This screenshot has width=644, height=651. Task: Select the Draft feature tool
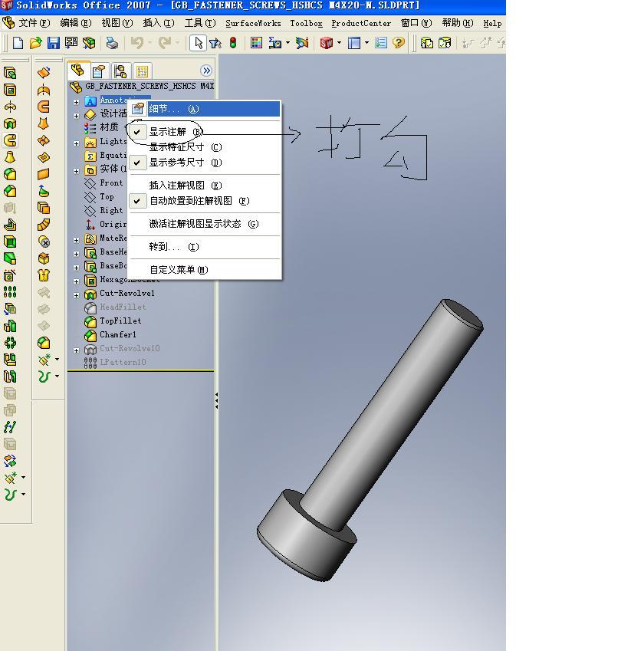pyautogui.click(x=10, y=258)
